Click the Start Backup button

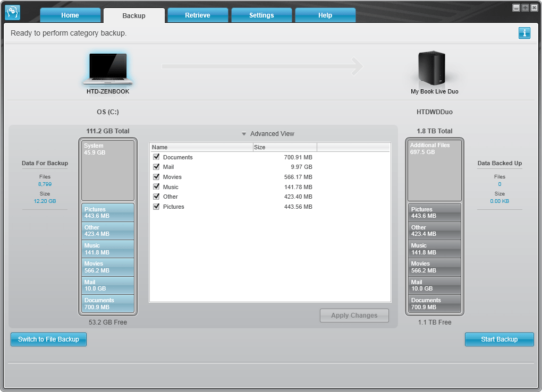tap(499, 339)
